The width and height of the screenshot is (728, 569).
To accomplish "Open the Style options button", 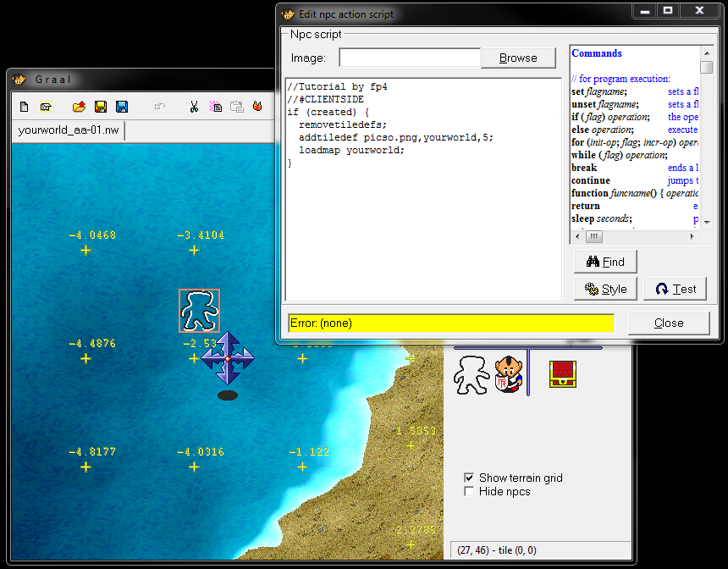I will pyautogui.click(x=605, y=289).
